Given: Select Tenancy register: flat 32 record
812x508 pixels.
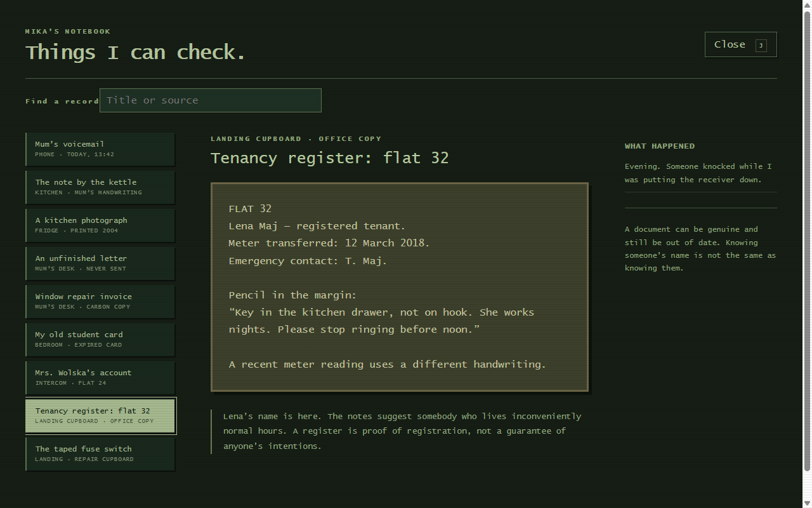Looking at the screenshot, I should [101, 416].
